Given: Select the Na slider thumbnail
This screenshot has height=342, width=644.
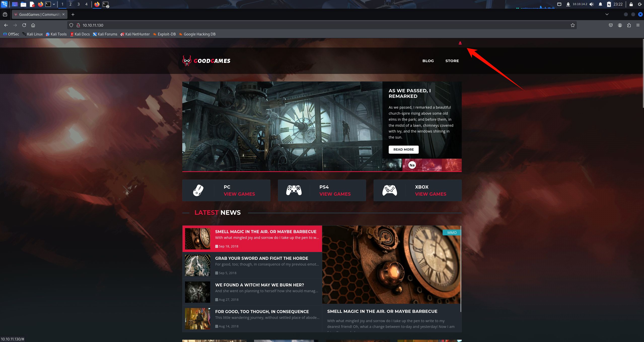Looking at the screenshot, I should (412, 165).
